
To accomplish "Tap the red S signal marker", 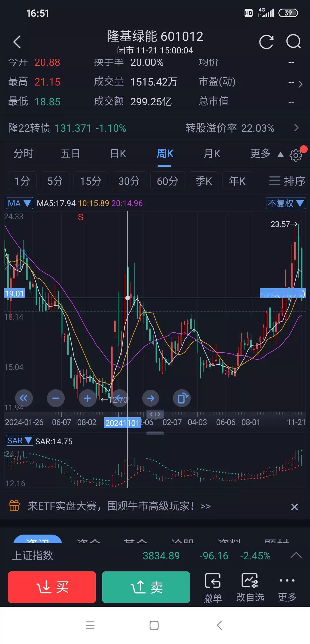I will pyautogui.click(x=81, y=217).
